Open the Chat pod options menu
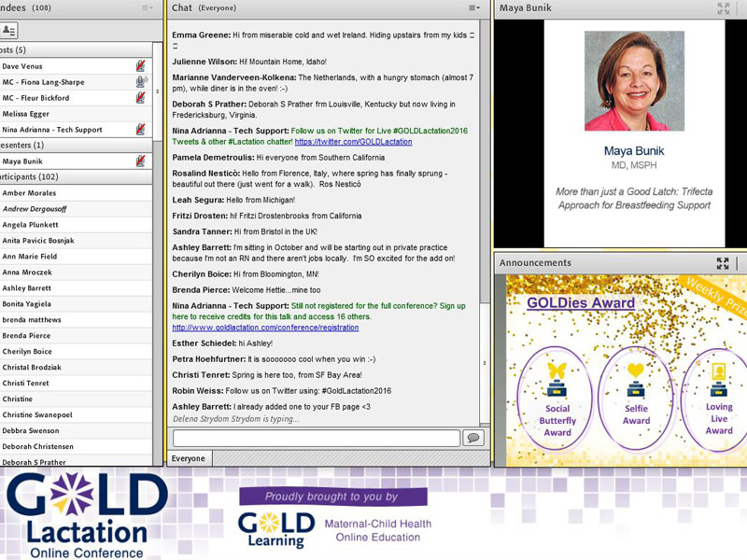Screen dimensions: 747x560 (x=474, y=7)
